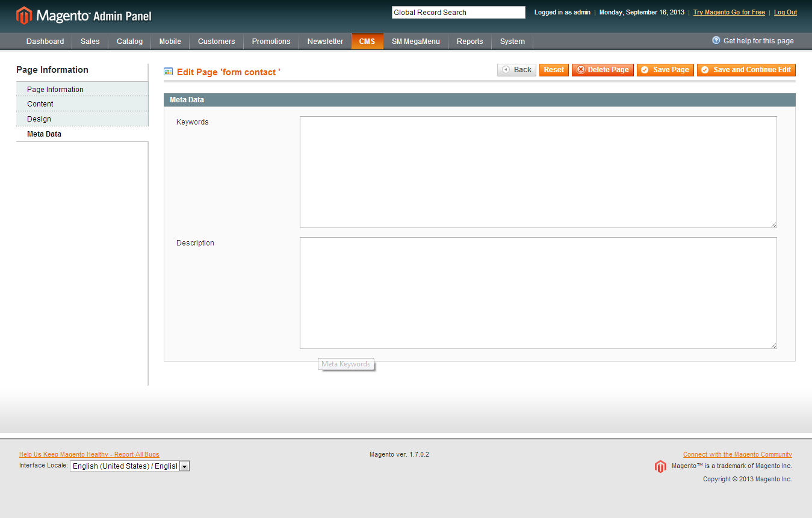Click the 'Logged in as admin' text
812x518 pixels.
click(x=562, y=12)
